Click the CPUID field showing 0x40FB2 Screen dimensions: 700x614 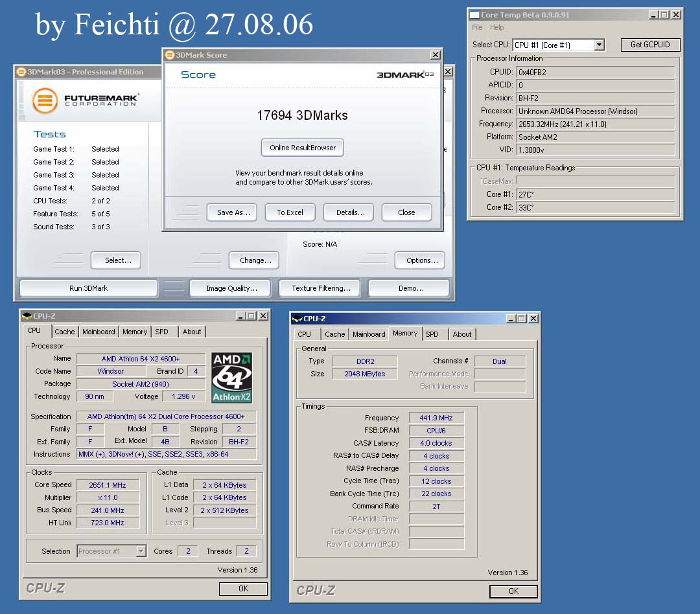coord(596,73)
